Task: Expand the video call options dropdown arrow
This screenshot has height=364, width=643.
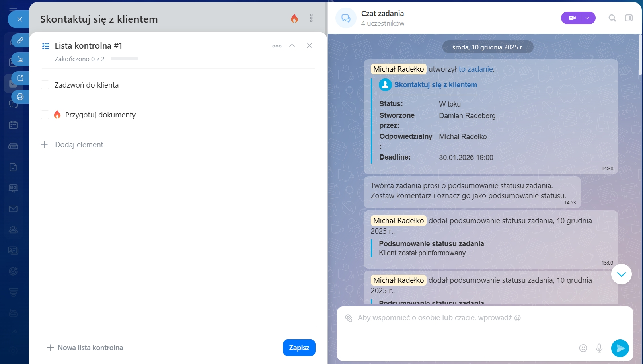Action: 588,18
